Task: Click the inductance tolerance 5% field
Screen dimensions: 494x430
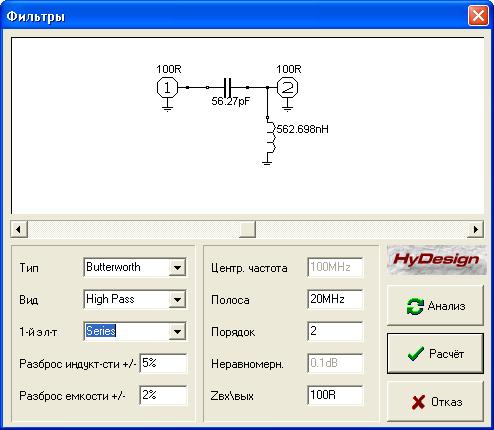Action: (x=163, y=363)
